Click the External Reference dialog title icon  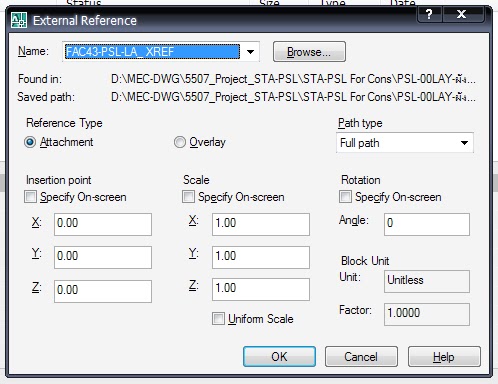click(19, 20)
